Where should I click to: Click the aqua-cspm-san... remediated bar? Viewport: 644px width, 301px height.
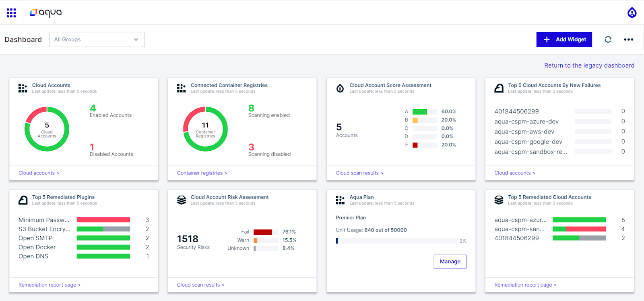[579, 229]
